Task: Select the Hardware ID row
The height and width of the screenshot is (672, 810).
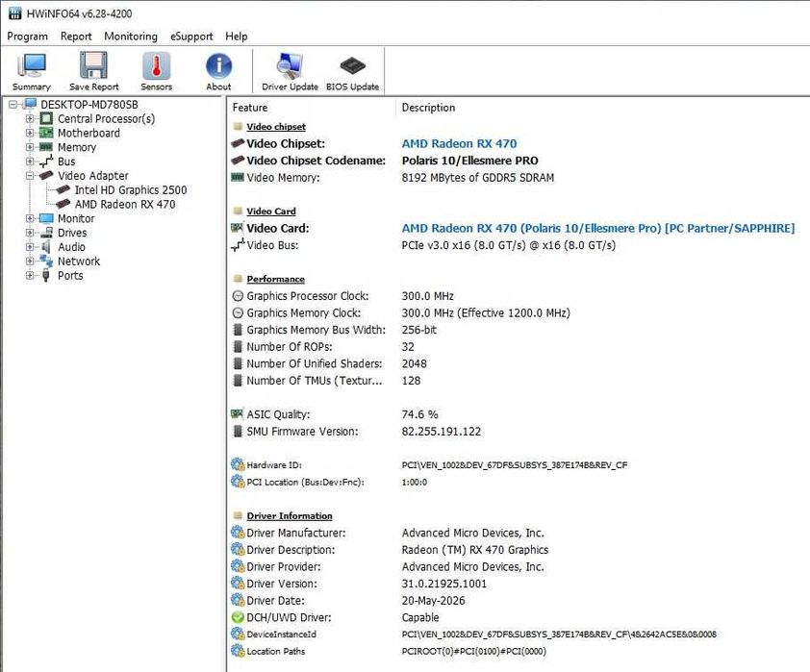Action: point(518,465)
